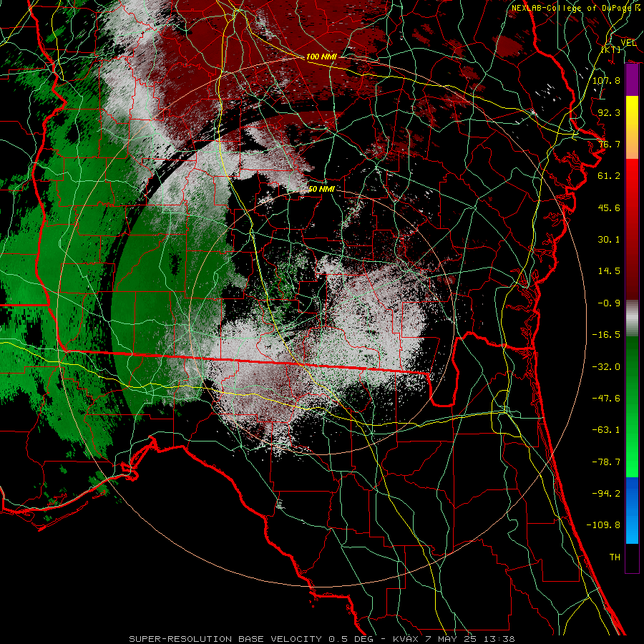This screenshot has width=644, height=644.
Task: Click the yellow-orange segment of the color bar
Action: 632,127
